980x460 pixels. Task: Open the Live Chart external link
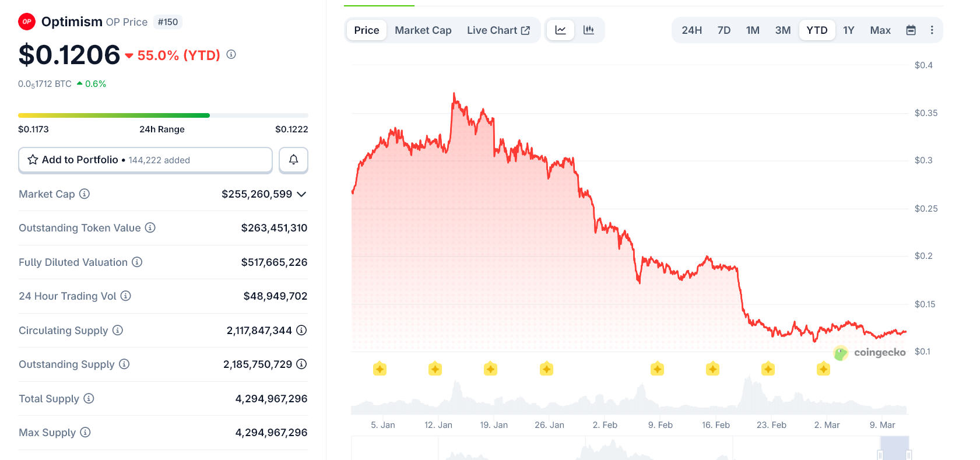pos(498,30)
